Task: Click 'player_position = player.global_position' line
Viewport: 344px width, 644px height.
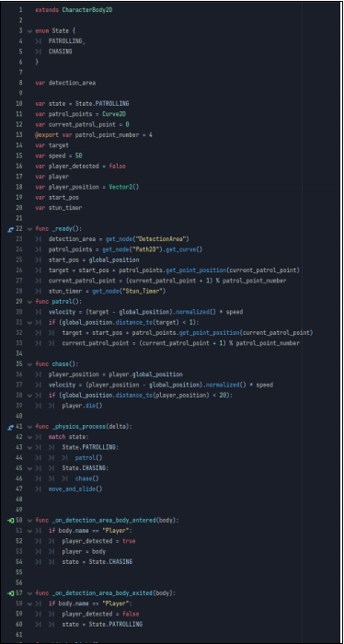Action: (x=115, y=375)
